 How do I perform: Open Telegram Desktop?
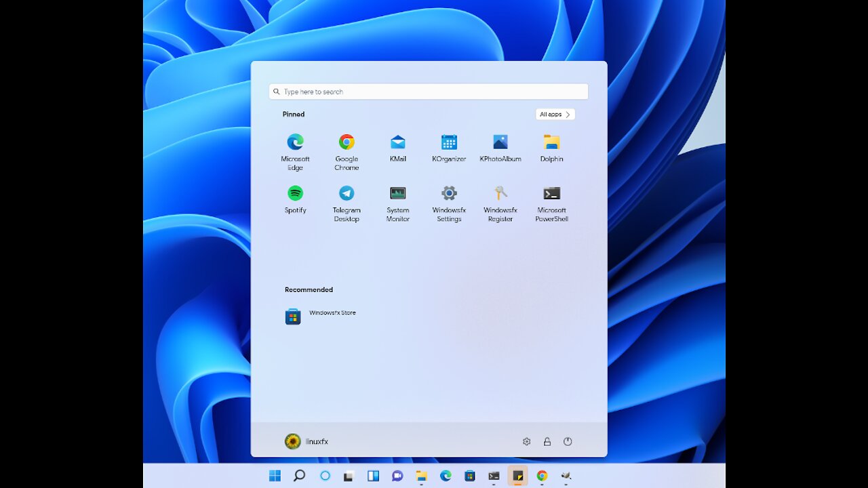(347, 203)
